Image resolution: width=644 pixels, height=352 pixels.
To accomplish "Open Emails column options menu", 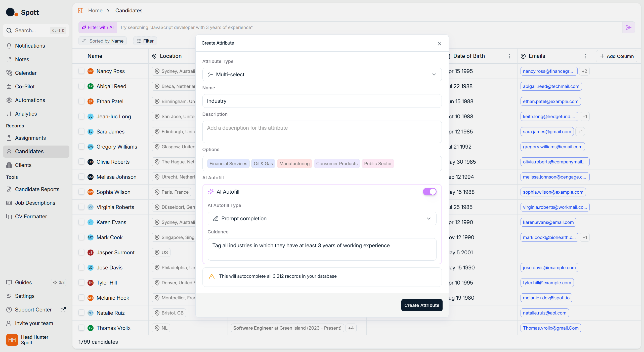I will point(585,56).
